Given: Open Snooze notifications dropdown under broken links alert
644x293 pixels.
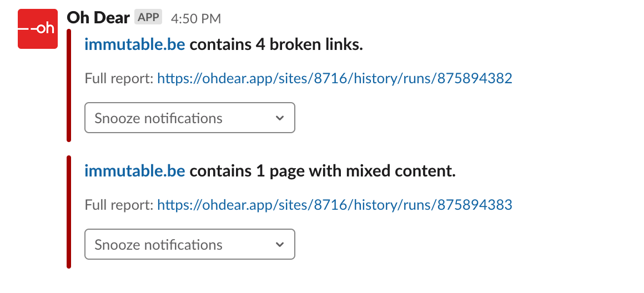Looking at the screenshot, I should [x=190, y=118].
